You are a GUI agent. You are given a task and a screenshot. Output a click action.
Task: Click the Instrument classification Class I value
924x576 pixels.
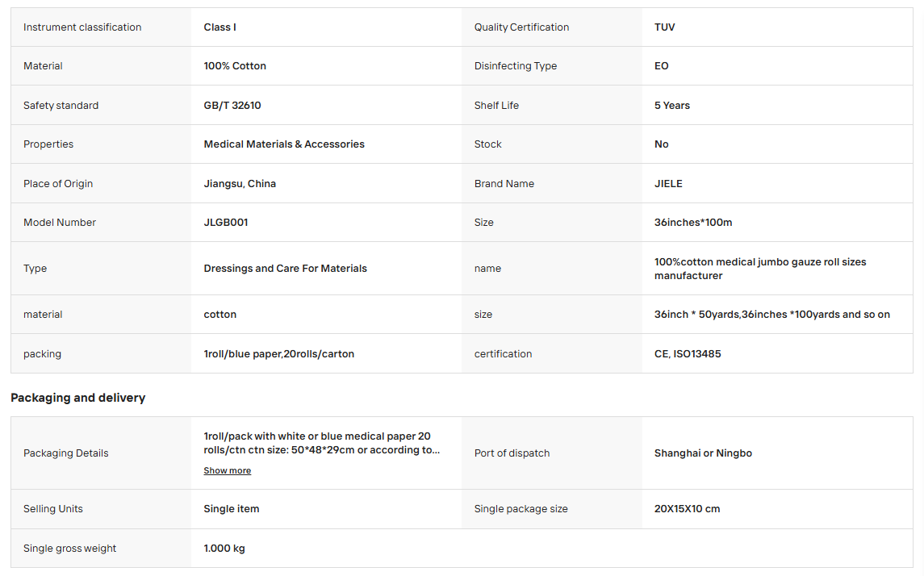pyautogui.click(x=220, y=27)
